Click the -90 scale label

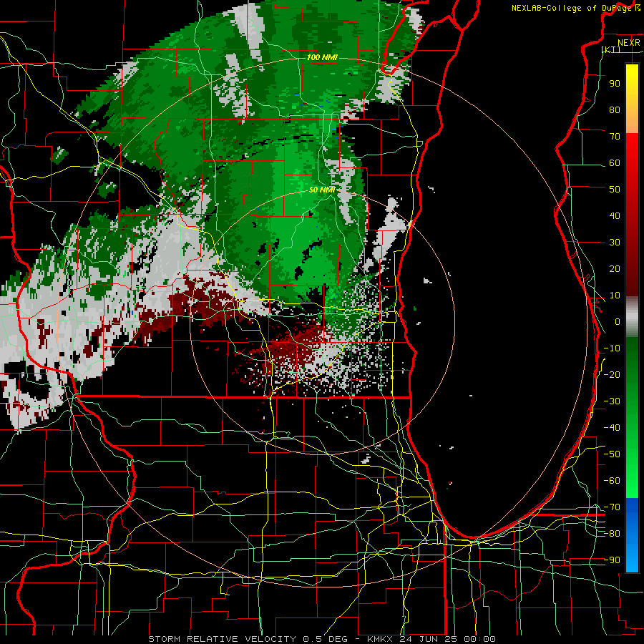pyautogui.click(x=612, y=560)
